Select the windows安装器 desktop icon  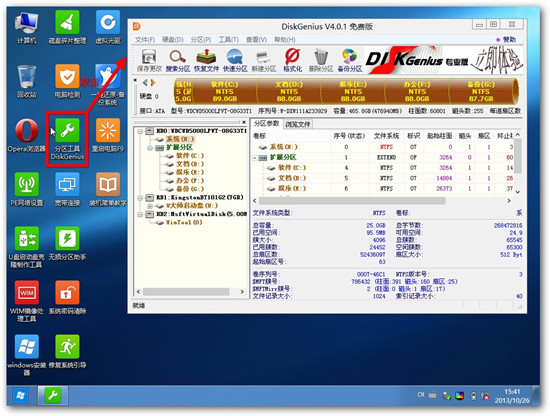(x=27, y=355)
